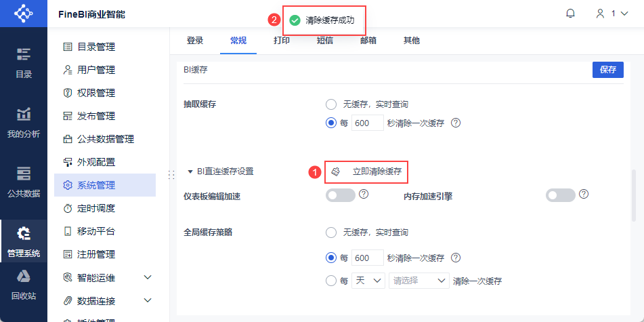This screenshot has height=322, width=644.
Task: Click the 立即清除缓存 button
Action: (368, 172)
